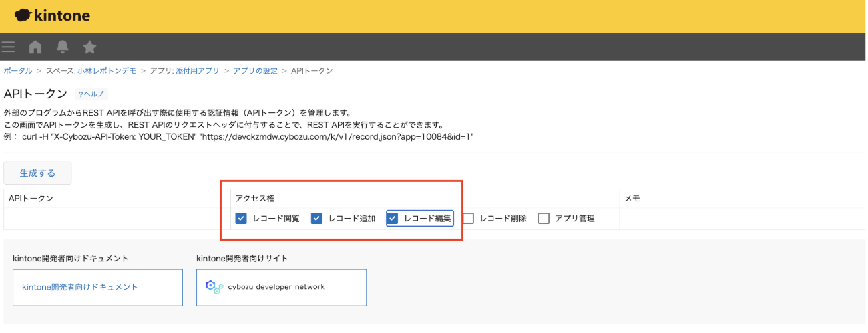Screen dimensions: 868x333
Task: Click the curl example text line
Action: pyautogui.click(x=239, y=137)
